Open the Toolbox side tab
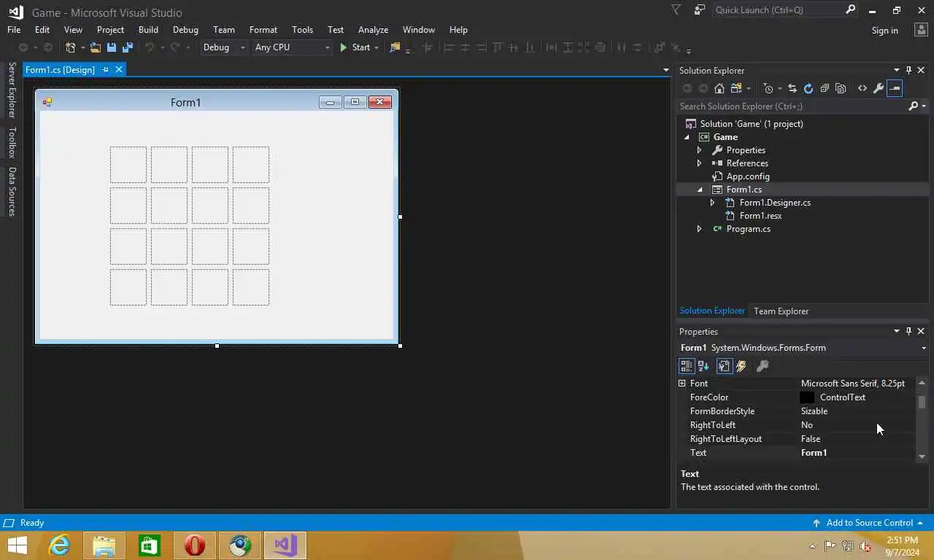Viewport: 934px width, 560px height. [12, 142]
